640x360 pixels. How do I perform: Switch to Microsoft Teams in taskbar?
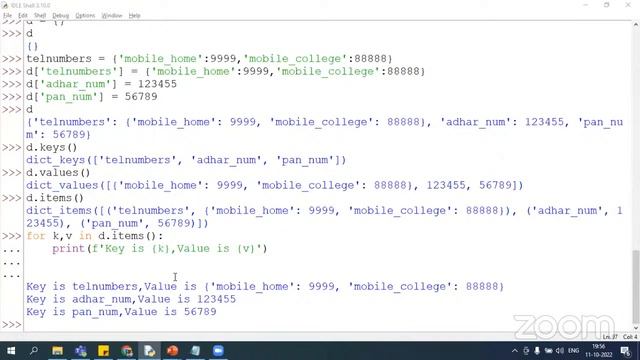click(x=80, y=351)
